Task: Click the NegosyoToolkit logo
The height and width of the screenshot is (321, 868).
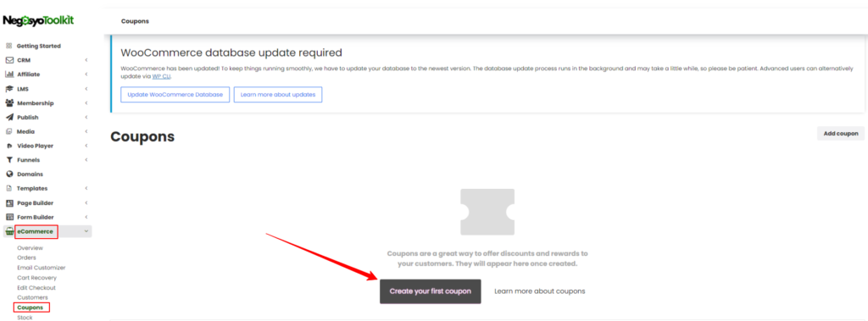Action: pos(38,20)
